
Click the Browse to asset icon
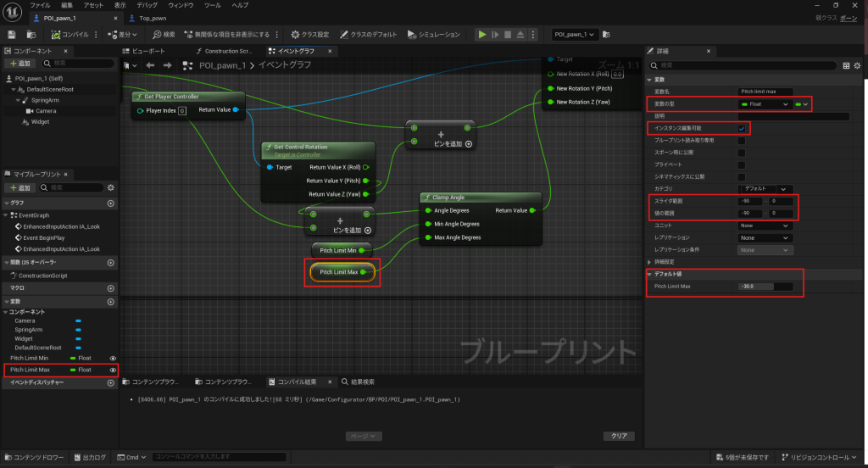tap(31, 35)
